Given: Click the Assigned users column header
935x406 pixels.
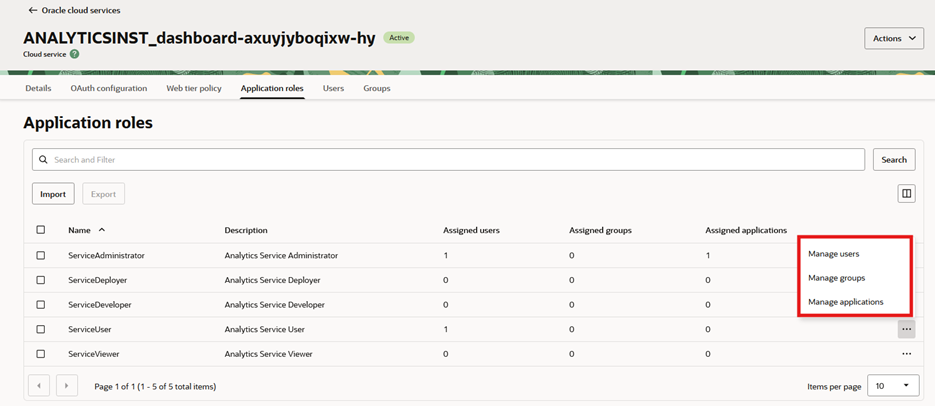Looking at the screenshot, I should [x=471, y=230].
